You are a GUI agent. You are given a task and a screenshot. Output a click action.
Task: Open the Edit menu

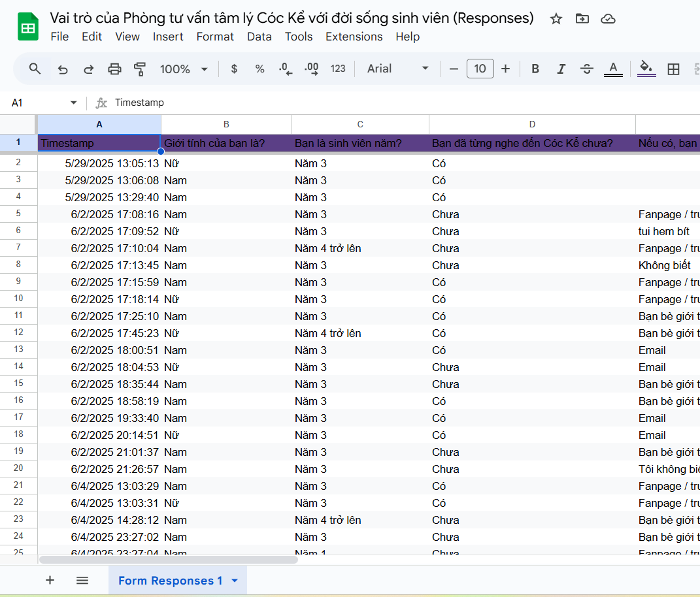pos(92,37)
